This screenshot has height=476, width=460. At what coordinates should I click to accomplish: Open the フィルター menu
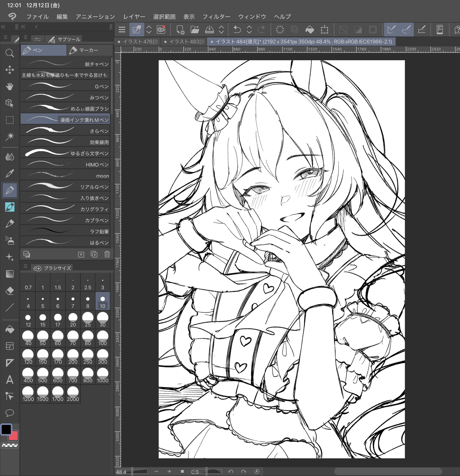216,16
